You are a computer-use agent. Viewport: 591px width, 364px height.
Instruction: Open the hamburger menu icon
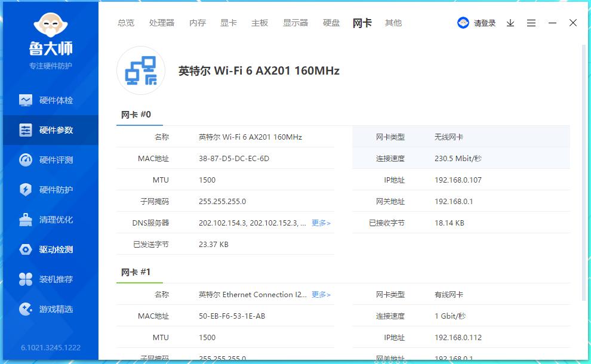(531, 23)
